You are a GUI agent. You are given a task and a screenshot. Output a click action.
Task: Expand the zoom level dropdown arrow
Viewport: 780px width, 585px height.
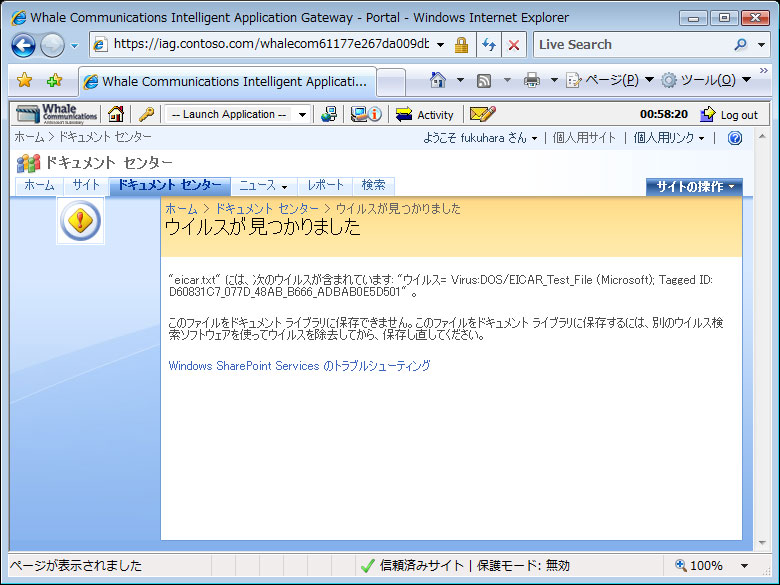(744, 566)
